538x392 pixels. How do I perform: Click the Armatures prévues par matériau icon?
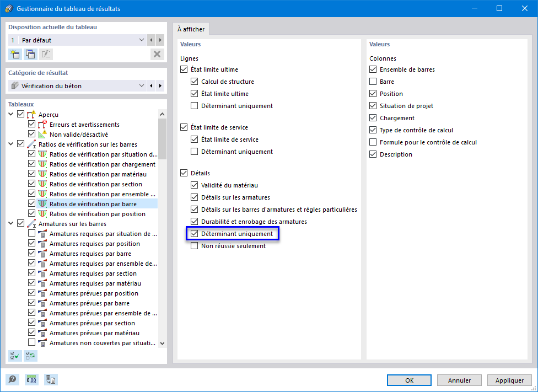click(42, 333)
